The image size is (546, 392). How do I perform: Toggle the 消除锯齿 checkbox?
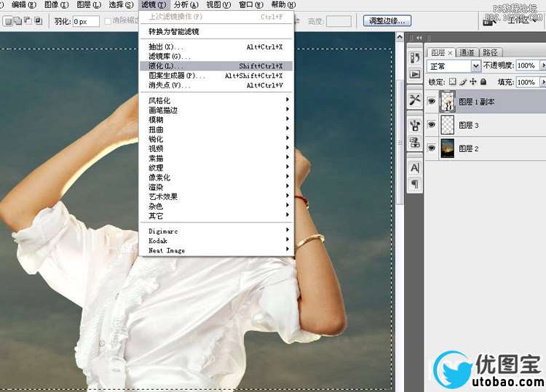(108, 21)
